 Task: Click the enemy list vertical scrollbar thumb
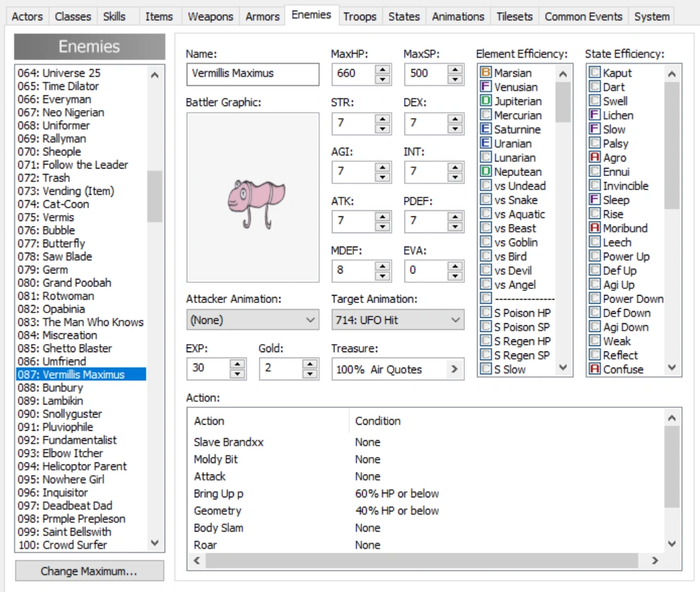coord(155,196)
